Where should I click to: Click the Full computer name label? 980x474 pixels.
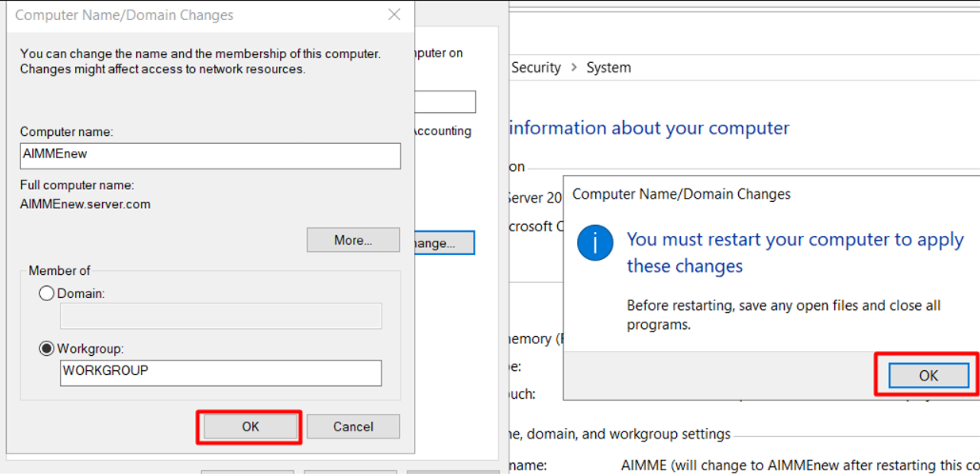77,186
